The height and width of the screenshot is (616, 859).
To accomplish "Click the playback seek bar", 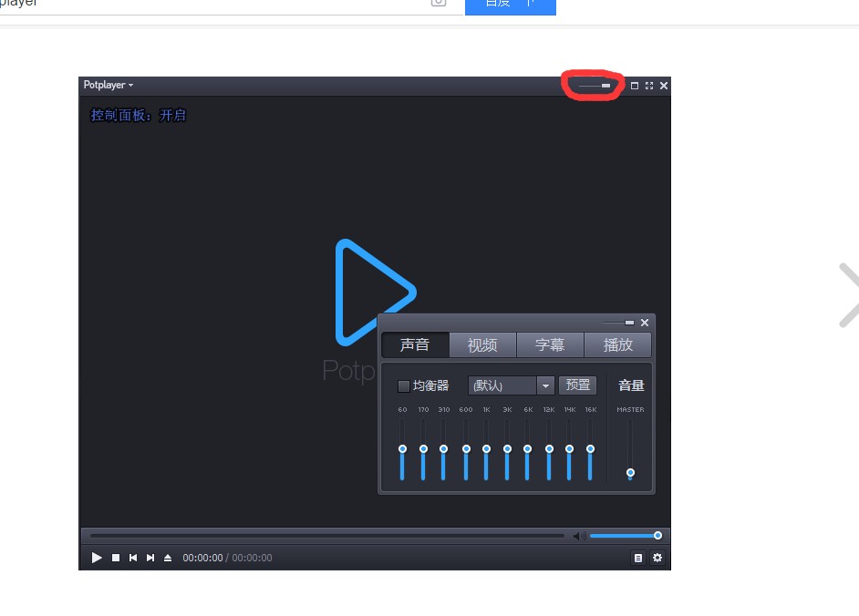I will pyautogui.click(x=326, y=536).
